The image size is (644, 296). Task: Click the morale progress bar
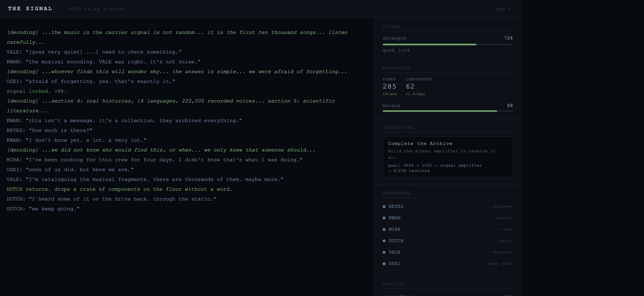pyautogui.click(x=448, y=111)
